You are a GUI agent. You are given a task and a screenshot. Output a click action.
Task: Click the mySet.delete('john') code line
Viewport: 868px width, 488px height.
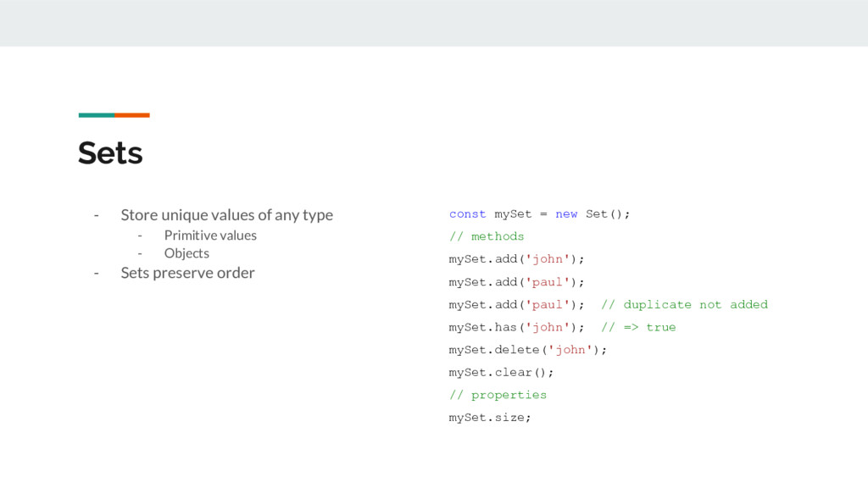[527, 350]
